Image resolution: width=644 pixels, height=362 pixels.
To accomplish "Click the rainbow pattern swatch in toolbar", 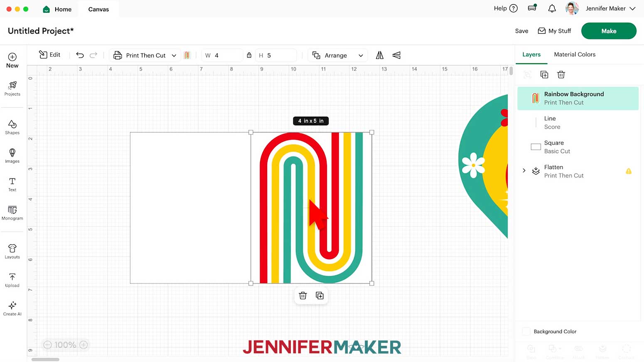I will pyautogui.click(x=187, y=55).
